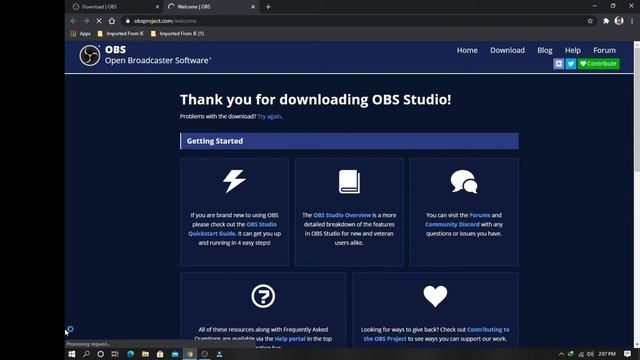The width and height of the screenshot is (640, 360).
Task: Show hidden system tray icons
Action: [561, 354]
